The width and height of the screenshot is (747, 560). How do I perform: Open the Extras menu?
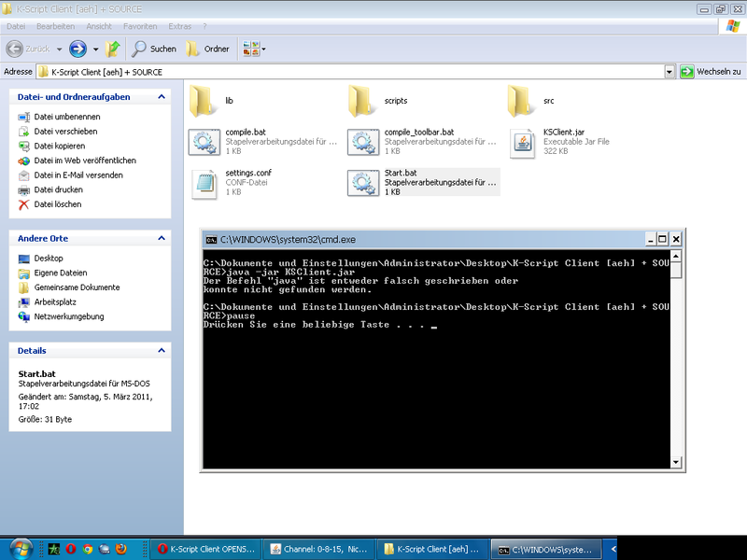coord(179,26)
